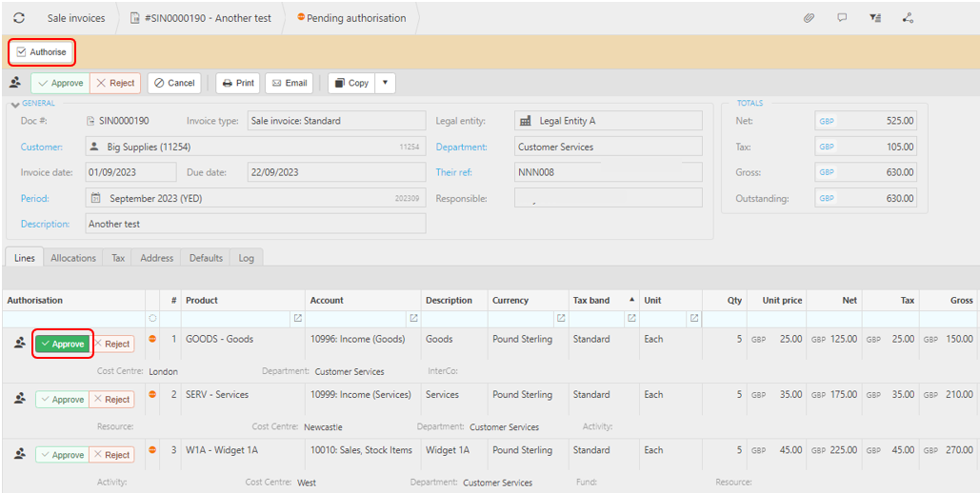Click 10010: Sales, Stock Items account cell
The height and width of the screenshot is (493, 980).
pos(361,450)
